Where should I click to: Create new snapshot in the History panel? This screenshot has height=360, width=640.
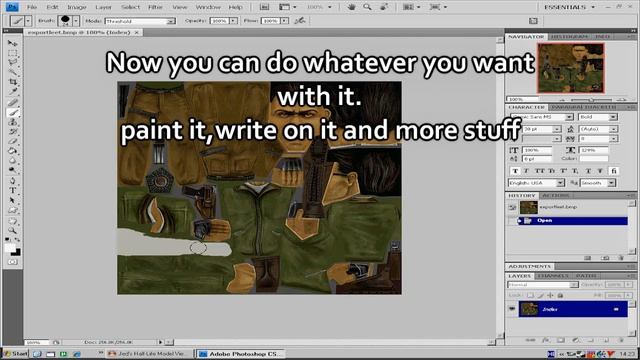[x=605, y=258]
